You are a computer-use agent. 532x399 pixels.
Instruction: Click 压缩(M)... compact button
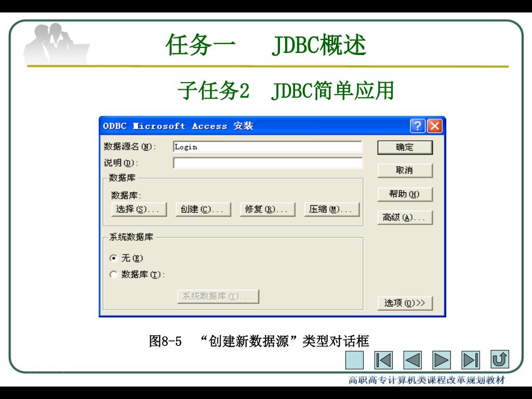(x=332, y=209)
